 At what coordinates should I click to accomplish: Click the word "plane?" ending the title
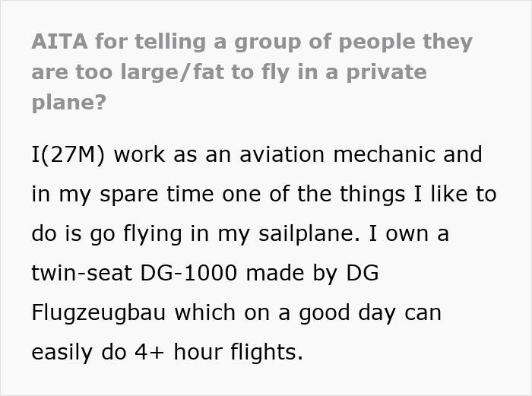click(68, 103)
